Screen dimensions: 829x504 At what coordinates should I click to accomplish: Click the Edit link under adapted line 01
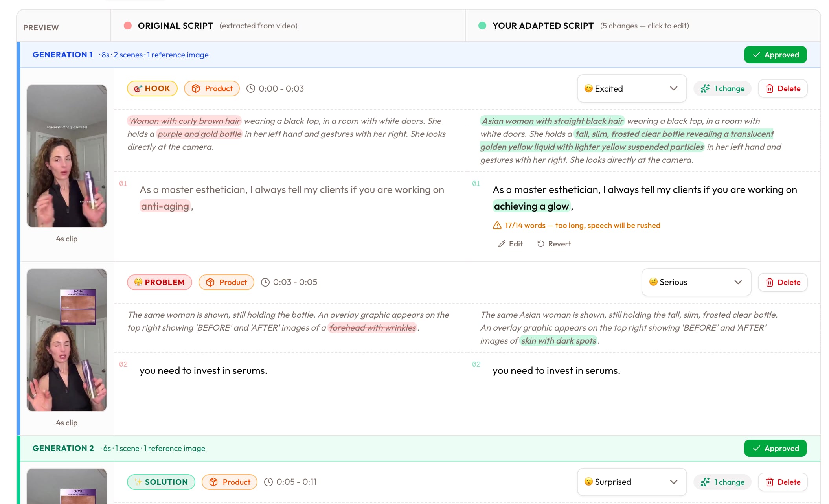510,244
